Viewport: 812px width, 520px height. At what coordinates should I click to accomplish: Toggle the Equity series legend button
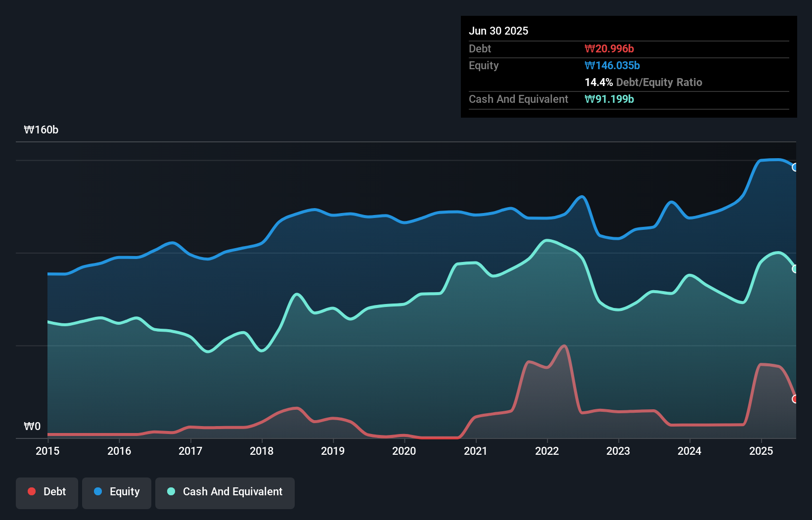click(x=117, y=493)
